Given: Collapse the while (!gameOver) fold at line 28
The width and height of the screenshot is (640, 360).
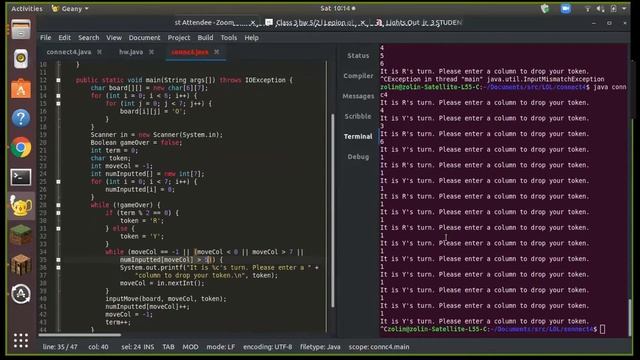Looking at the screenshot, I should 58,205.
